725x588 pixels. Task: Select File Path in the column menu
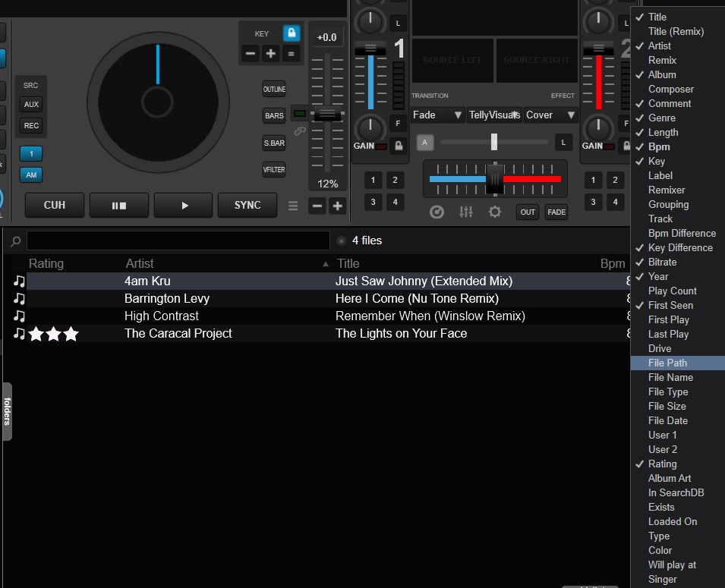pos(668,363)
